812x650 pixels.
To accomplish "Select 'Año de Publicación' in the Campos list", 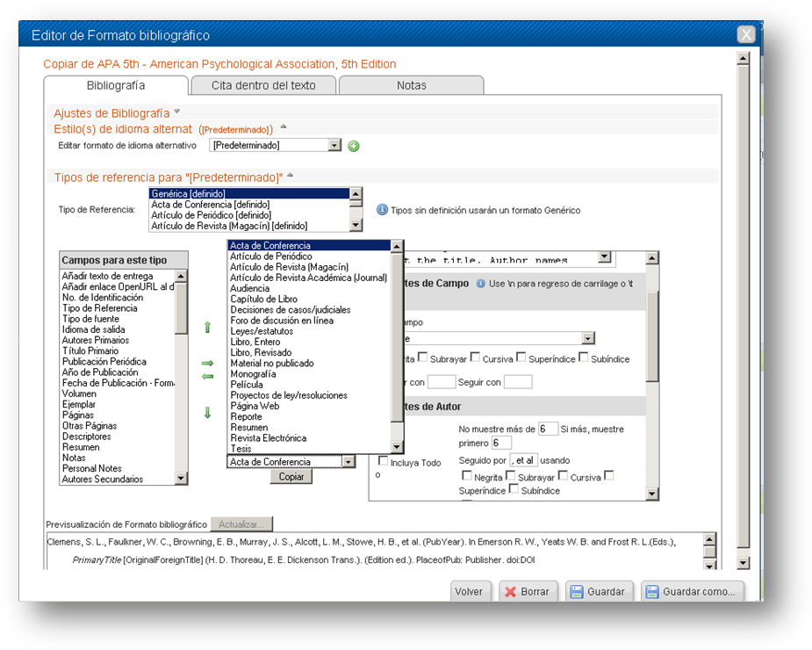I will pos(119,372).
